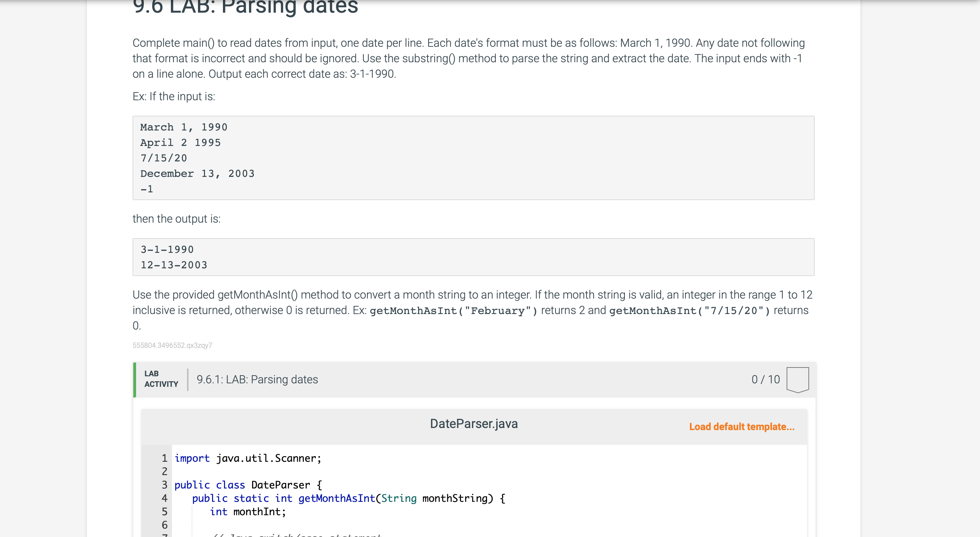The height and width of the screenshot is (537, 980).
Task: Click the getMonthAsInt method declaration line
Action: coord(348,498)
